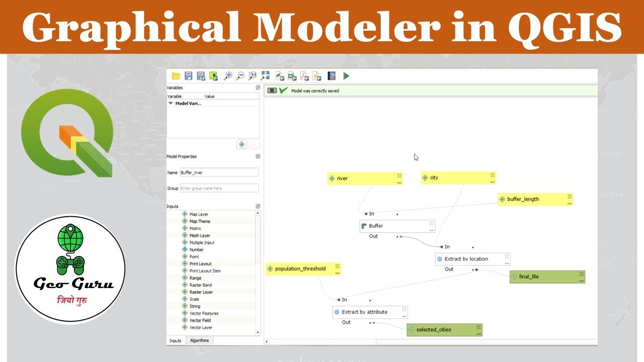The image size is (644, 362).
Task: Export model as PDF icon
Action: click(x=304, y=76)
